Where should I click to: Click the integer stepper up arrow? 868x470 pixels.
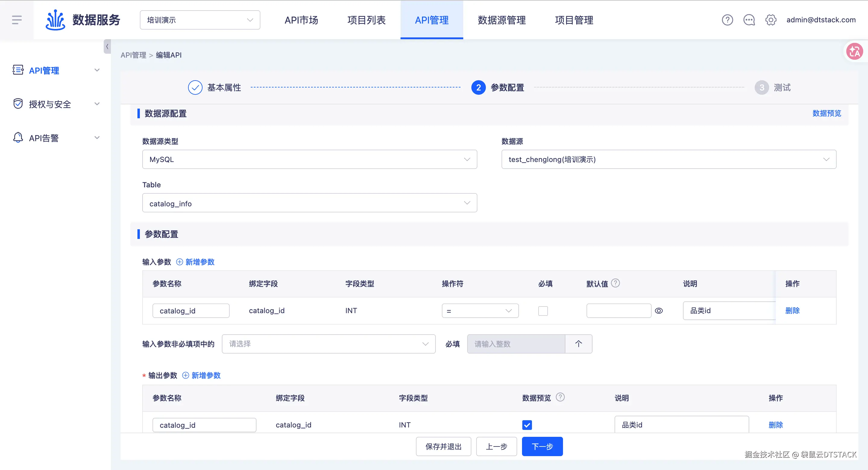[x=578, y=344]
